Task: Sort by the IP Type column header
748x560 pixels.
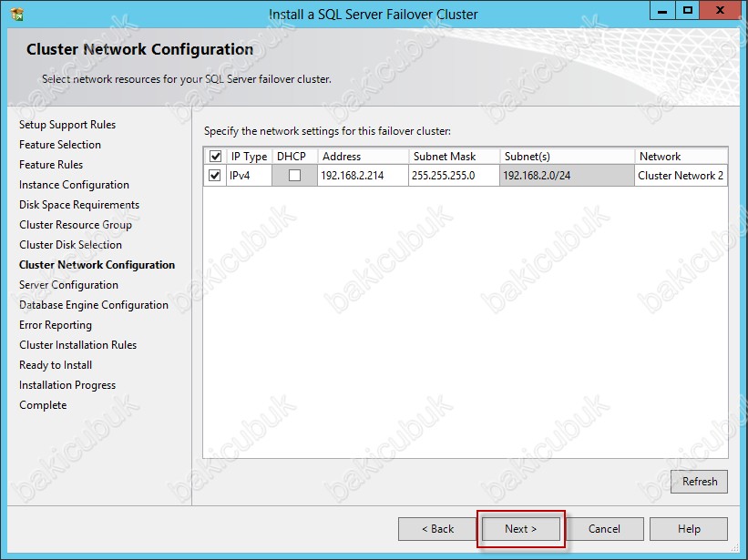Action: point(249,157)
